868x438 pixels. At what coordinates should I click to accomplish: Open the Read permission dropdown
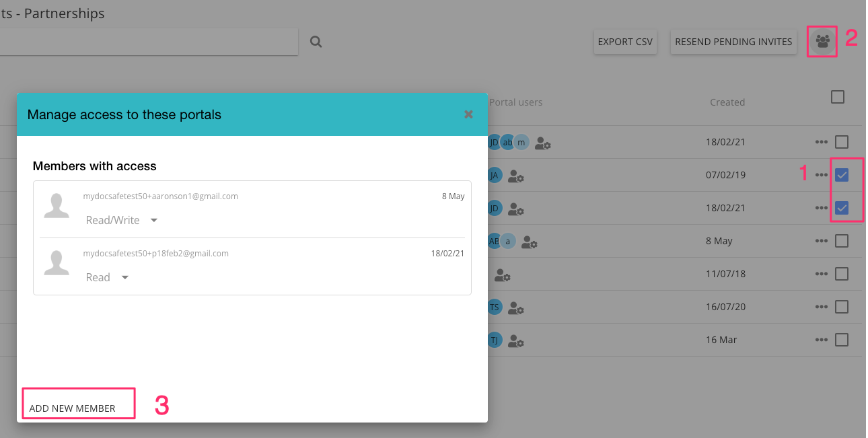pos(107,277)
